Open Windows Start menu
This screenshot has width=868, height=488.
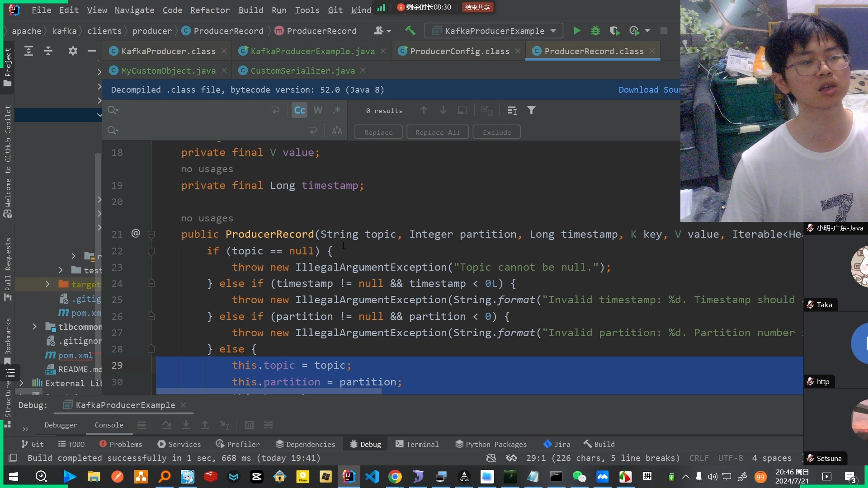tap(14, 477)
